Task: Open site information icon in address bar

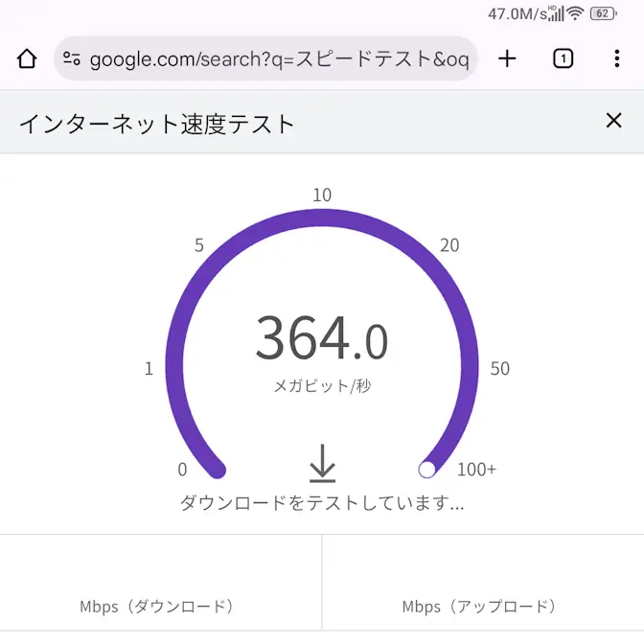Action: coord(72,59)
